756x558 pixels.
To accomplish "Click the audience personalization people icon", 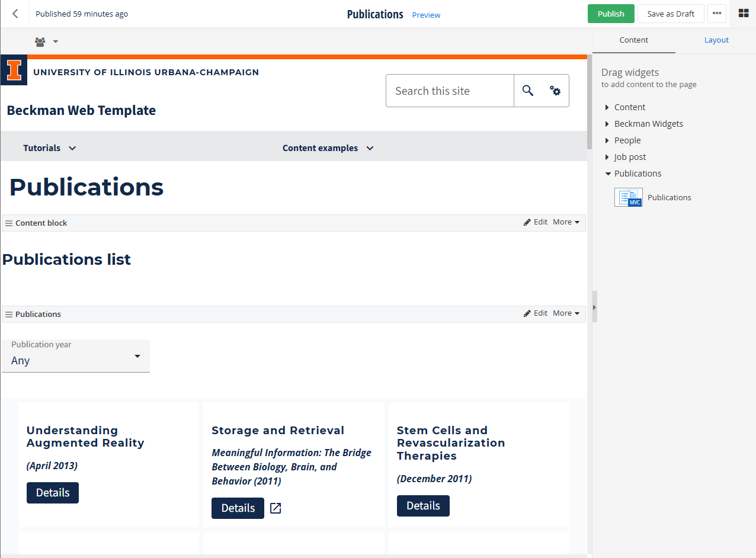I will tap(39, 41).
